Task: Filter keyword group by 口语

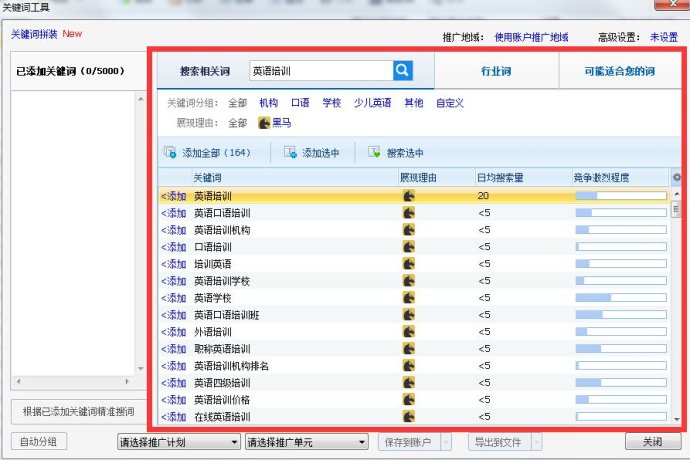Action: pos(300,103)
